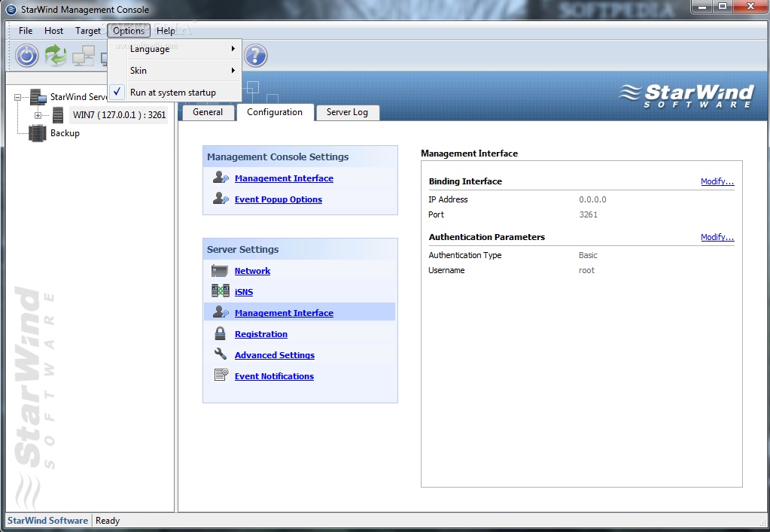Click the Port value 3261

(x=588, y=214)
